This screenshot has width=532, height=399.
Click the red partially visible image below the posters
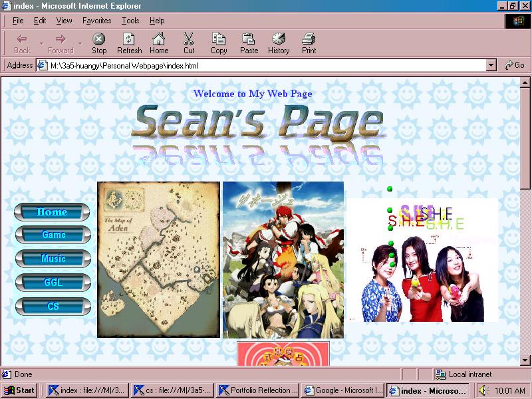coord(283,354)
